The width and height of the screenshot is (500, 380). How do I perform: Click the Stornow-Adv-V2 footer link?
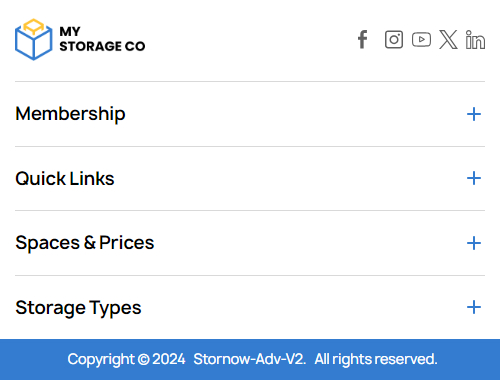pos(249,359)
